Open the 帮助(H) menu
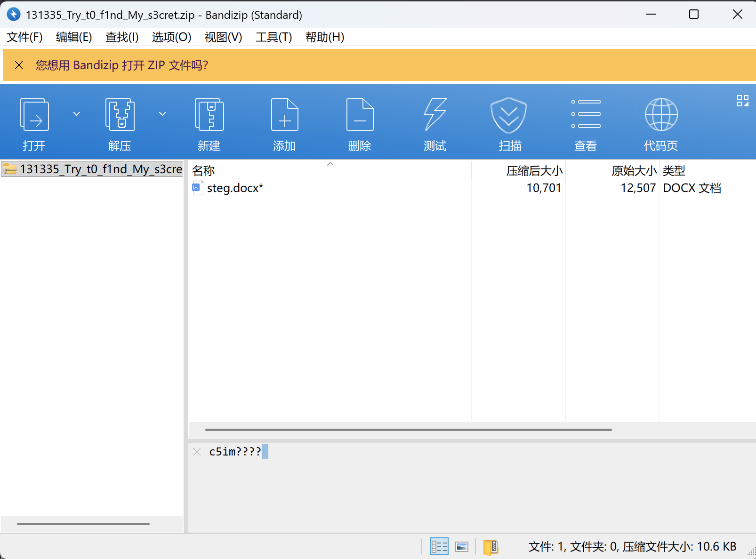Screen dimensions: 756x559 point(325,37)
